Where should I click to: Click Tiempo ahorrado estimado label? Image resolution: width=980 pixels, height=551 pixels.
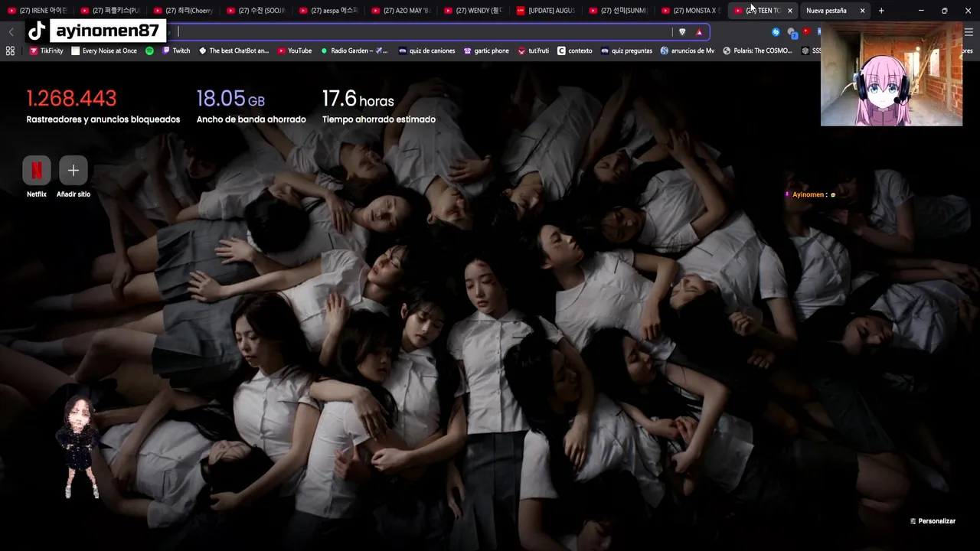coord(379,119)
